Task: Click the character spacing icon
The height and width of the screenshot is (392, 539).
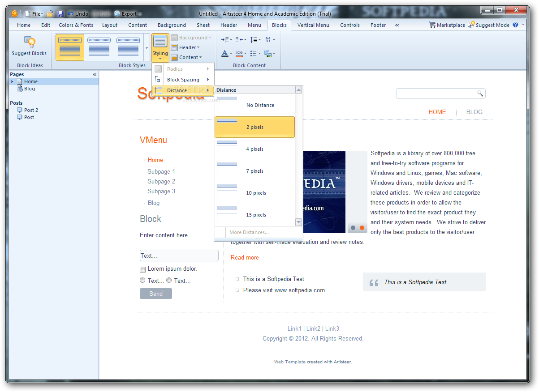Action: click(x=270, y=40)
